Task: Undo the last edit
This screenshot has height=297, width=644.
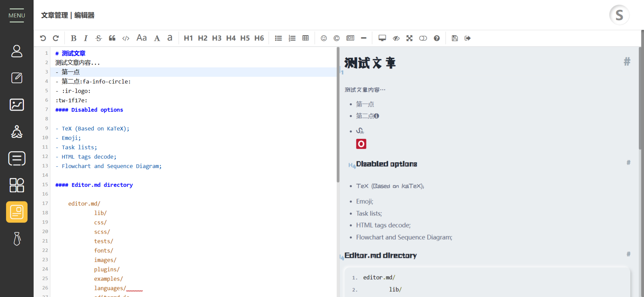Action: (x=43, y=38)
